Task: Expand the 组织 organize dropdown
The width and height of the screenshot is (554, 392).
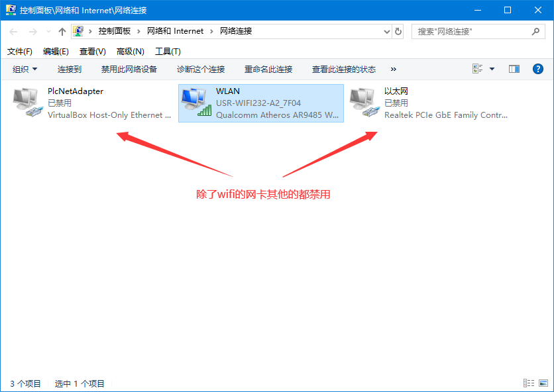Action: coord(25,69)
